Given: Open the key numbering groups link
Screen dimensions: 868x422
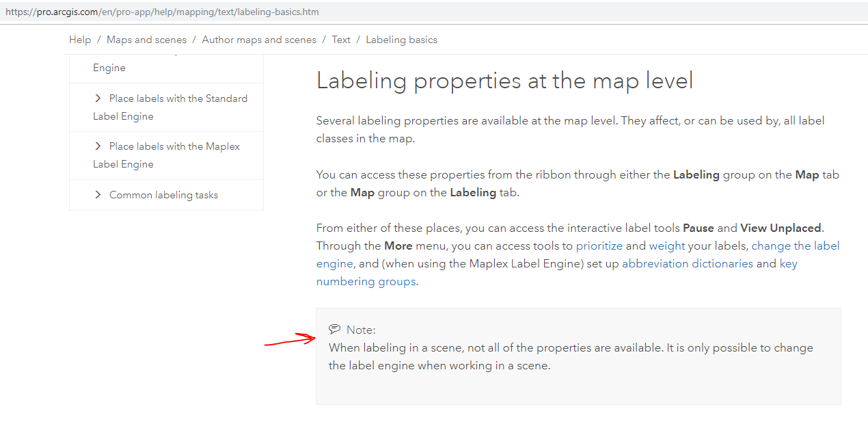Looking at the screenshot, I should 788,263.
